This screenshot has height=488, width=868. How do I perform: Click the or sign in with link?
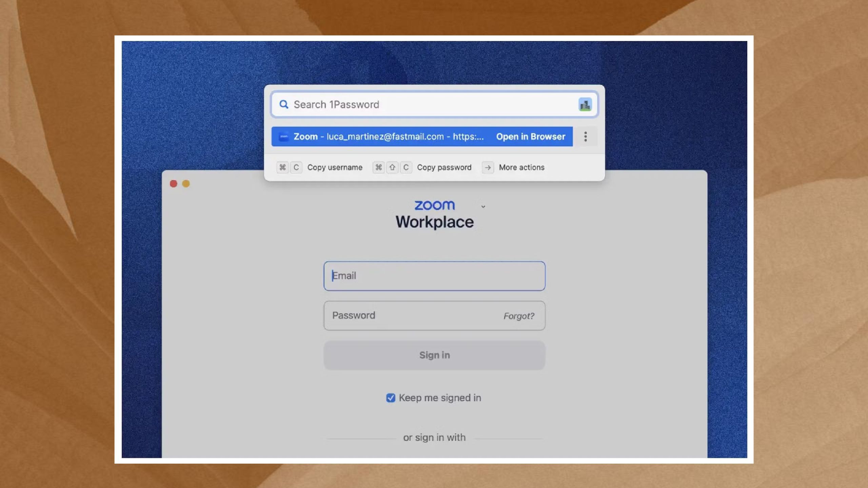pyautogui.click(x=435, y=437)
